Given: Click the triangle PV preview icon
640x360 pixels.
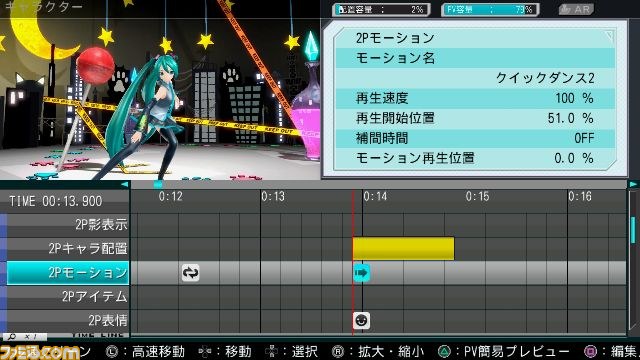Looking at the screenshot, I should (444, 351).
